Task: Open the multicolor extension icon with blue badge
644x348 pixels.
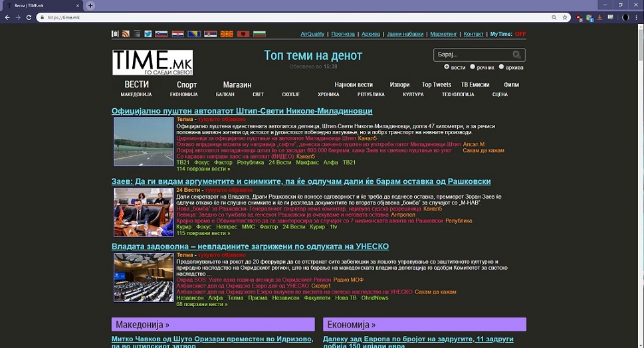Action: tap(590, 18)
